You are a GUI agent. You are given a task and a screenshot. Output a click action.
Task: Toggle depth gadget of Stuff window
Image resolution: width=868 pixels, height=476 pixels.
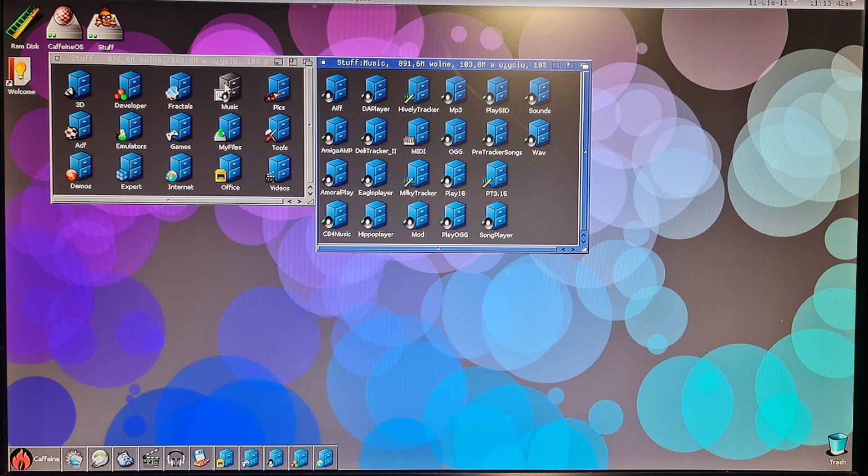point(307,61)
